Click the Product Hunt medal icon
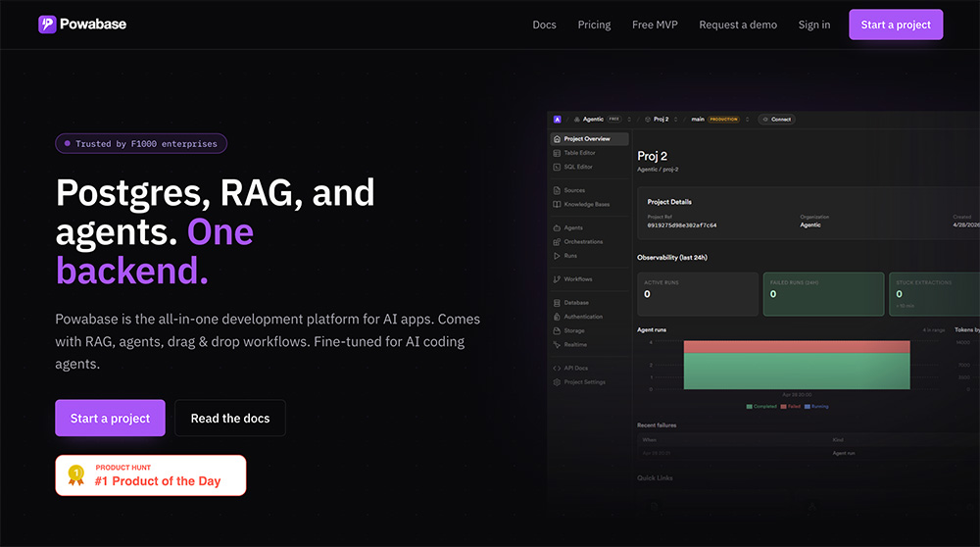980x547 pixels. pos(76,475)
